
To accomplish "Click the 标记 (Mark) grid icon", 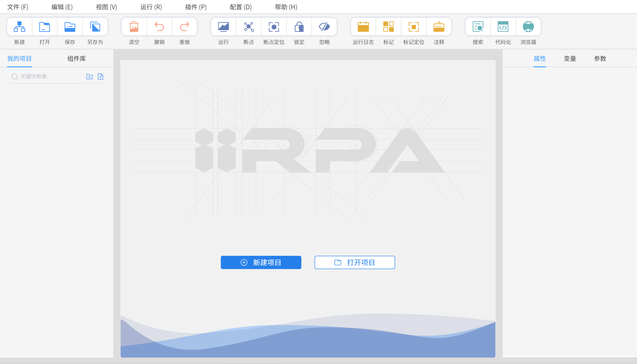I will click(389, 27).
